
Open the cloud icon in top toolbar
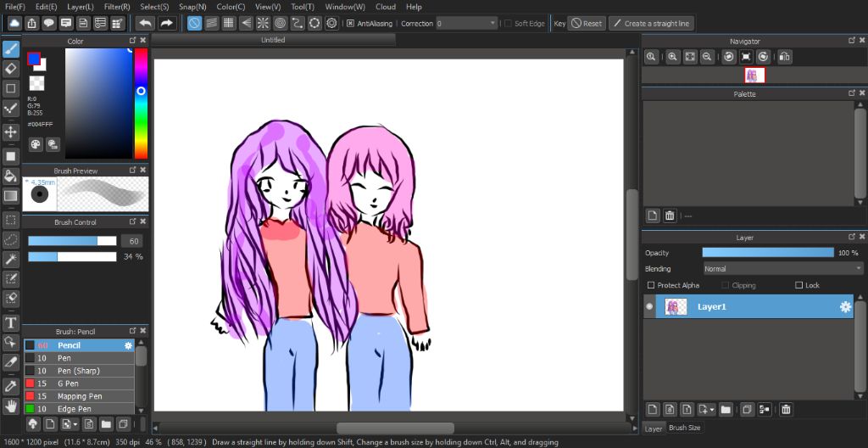[14, 23]
